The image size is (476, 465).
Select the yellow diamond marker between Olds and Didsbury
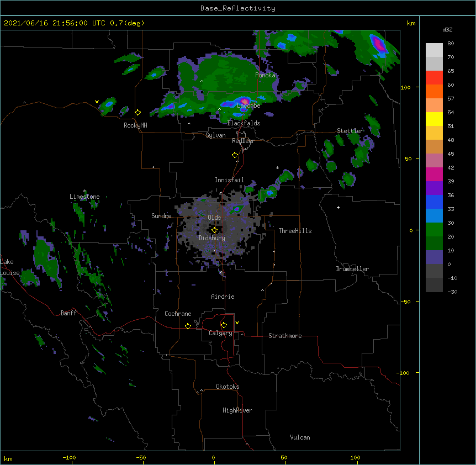point(214,230)
